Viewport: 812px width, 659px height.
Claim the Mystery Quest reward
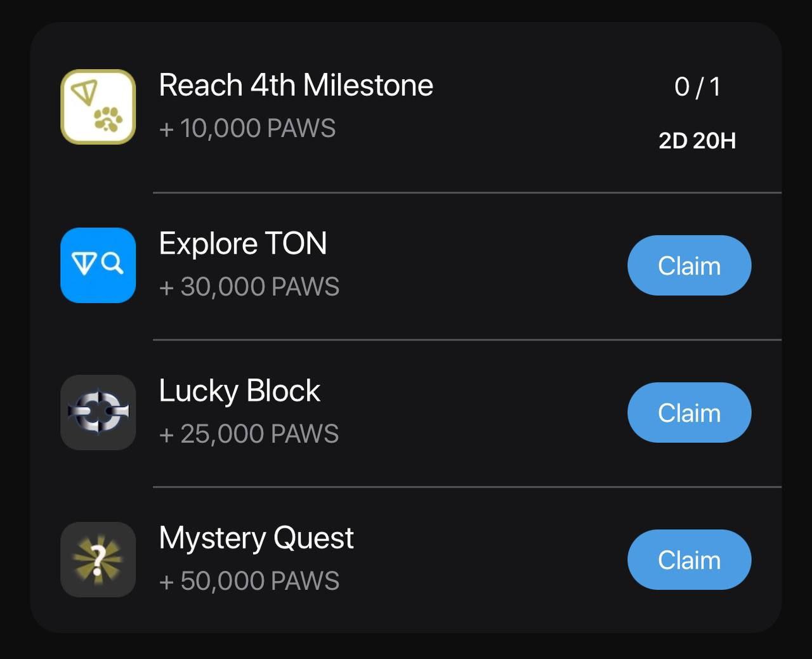tap(690, 559)
